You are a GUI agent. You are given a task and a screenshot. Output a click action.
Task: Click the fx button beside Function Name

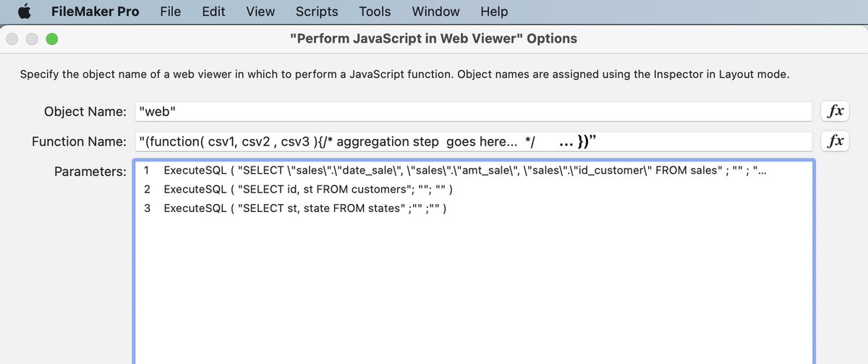pyautogui.click(x=835, y=141)
